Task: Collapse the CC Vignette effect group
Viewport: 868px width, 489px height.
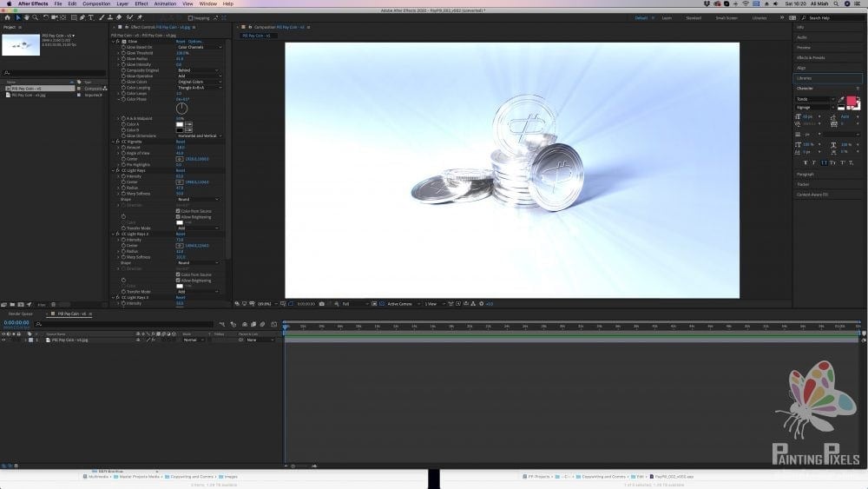Action: pyautogui.click(x=113, y=142)
